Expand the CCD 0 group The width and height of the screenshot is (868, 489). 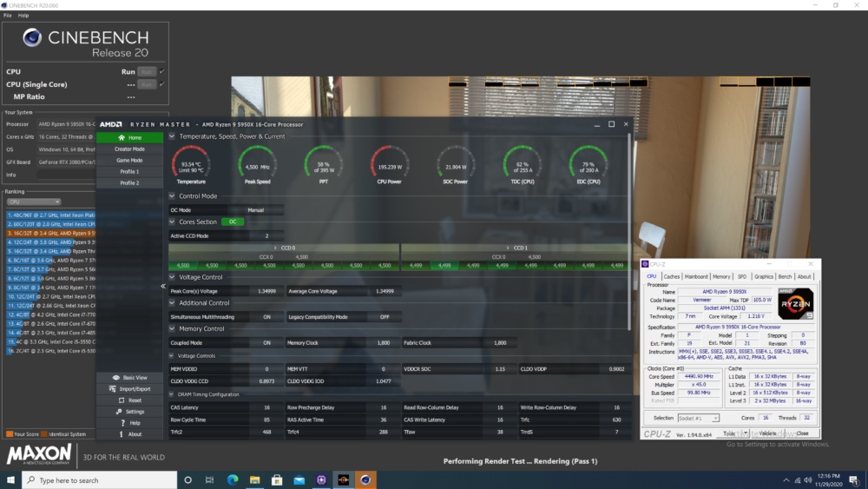point(275,248)
